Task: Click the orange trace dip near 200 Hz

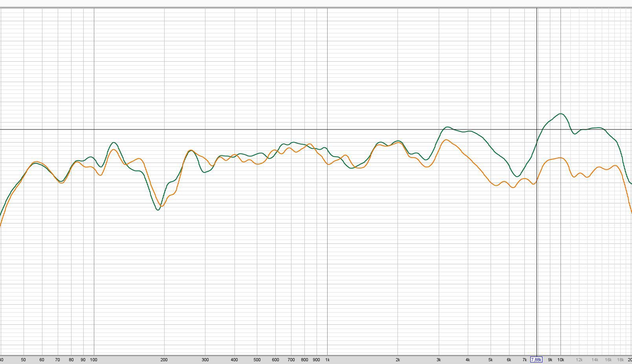Action: pyautogui.click(x=161, y=206)
